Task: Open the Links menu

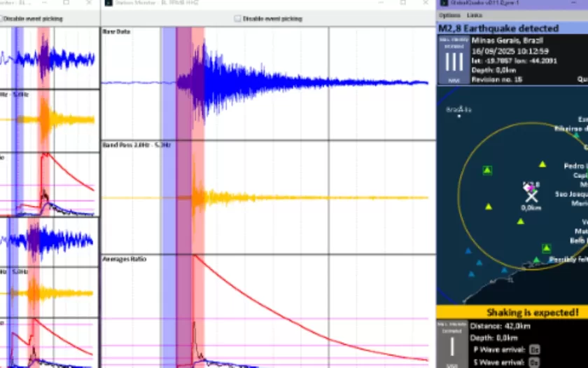Action: (x=474, y=15)
